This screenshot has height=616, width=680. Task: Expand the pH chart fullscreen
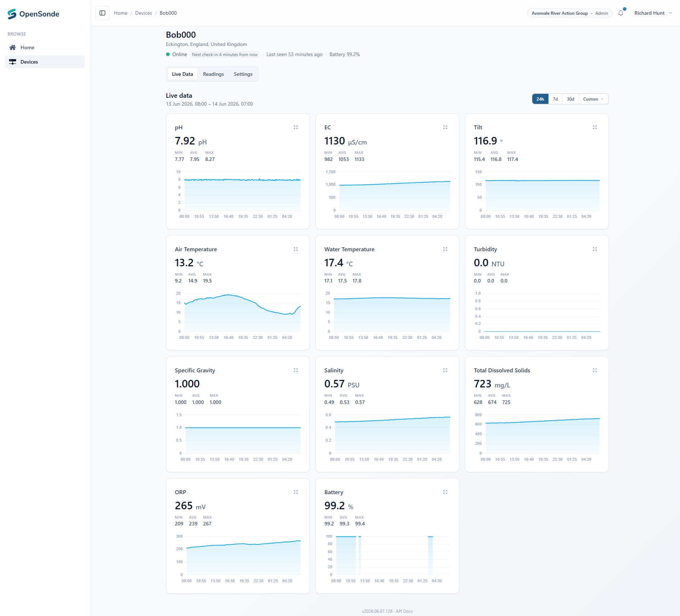tap(296, 127)
